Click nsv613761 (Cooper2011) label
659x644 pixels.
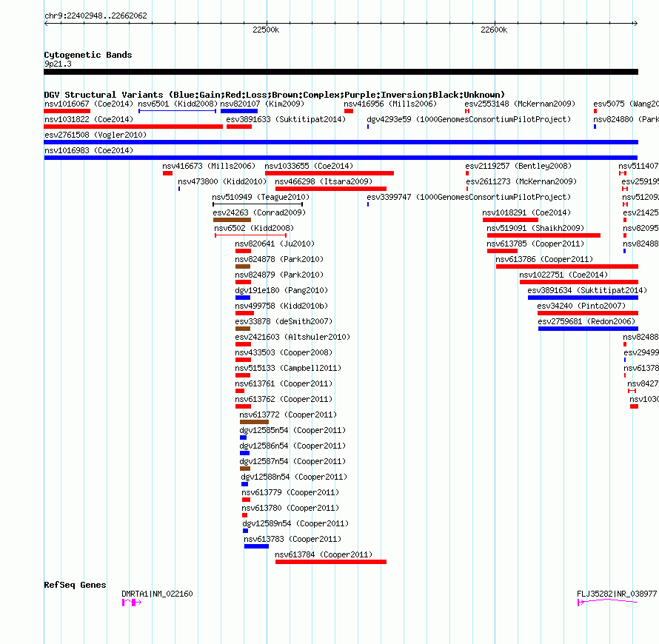pyautogui.click(x=284, y=383)
